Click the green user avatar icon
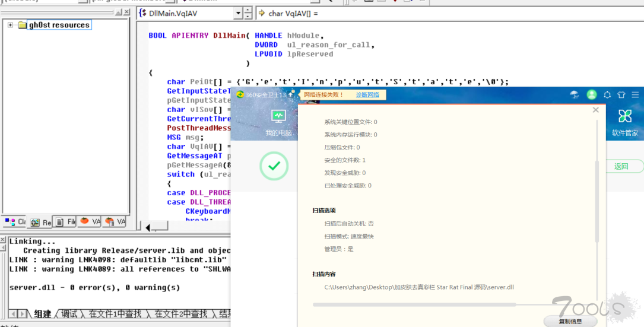 [x=592, y=95]
